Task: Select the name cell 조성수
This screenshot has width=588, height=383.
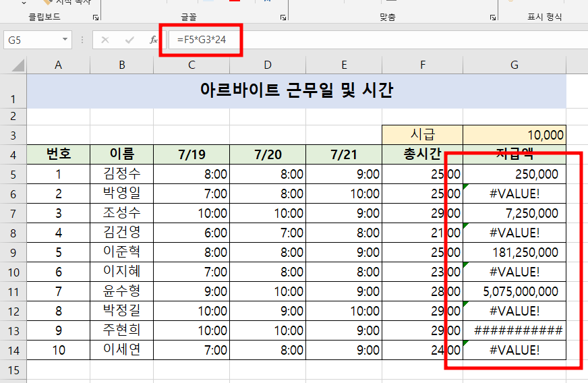Action: [x=122, y=213]
